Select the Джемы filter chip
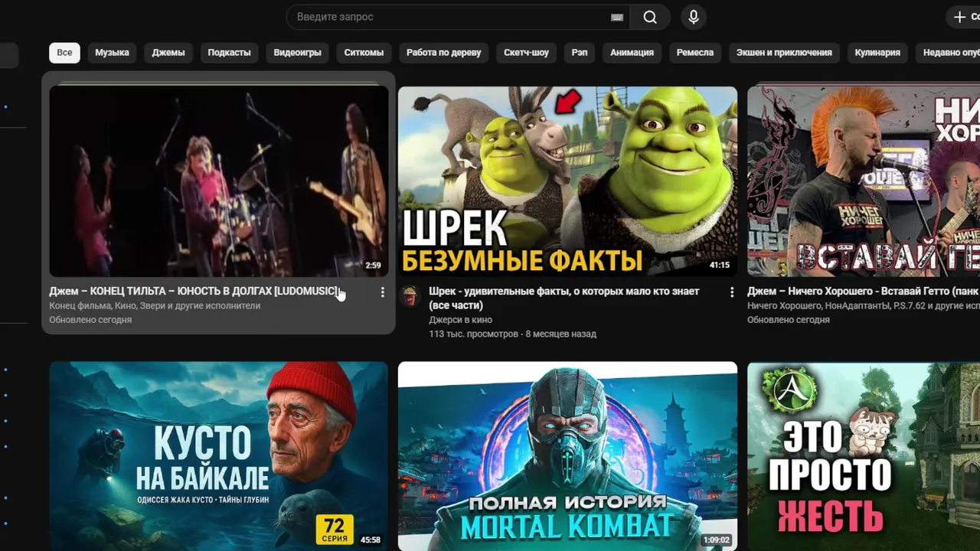This screenshot has height=551, width=980. (168, 52)
